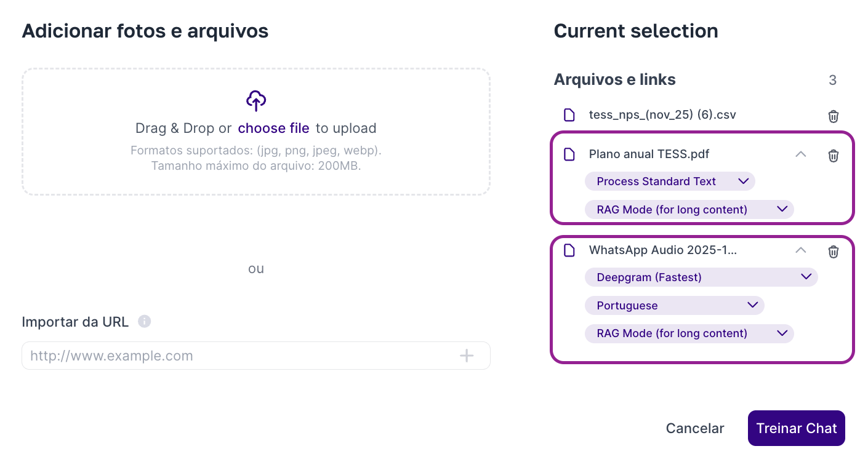
Task: Remove Plano anual TESS.pdf via trash icon
Action: point(833,156)
